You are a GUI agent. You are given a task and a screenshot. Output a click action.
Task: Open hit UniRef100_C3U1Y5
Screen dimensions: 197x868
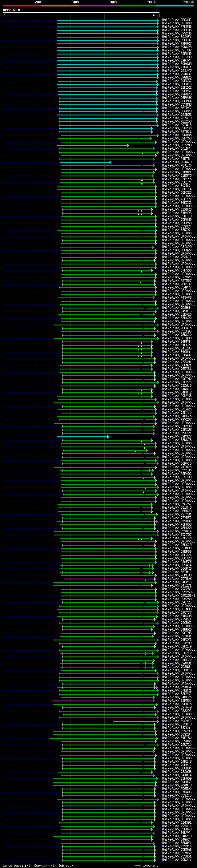click(x=177, y=179)
